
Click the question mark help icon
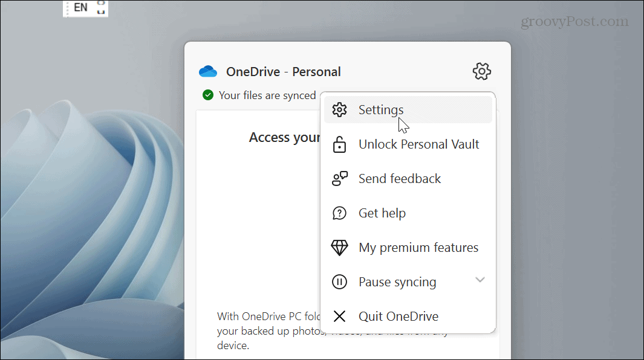[340, 213]
